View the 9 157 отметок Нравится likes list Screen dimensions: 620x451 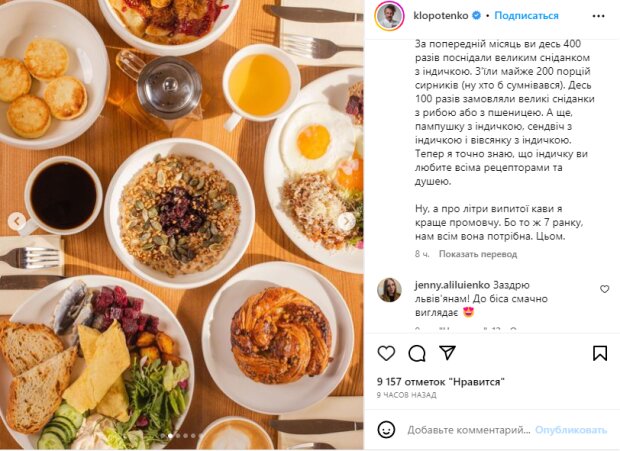[x=440, y=382]
